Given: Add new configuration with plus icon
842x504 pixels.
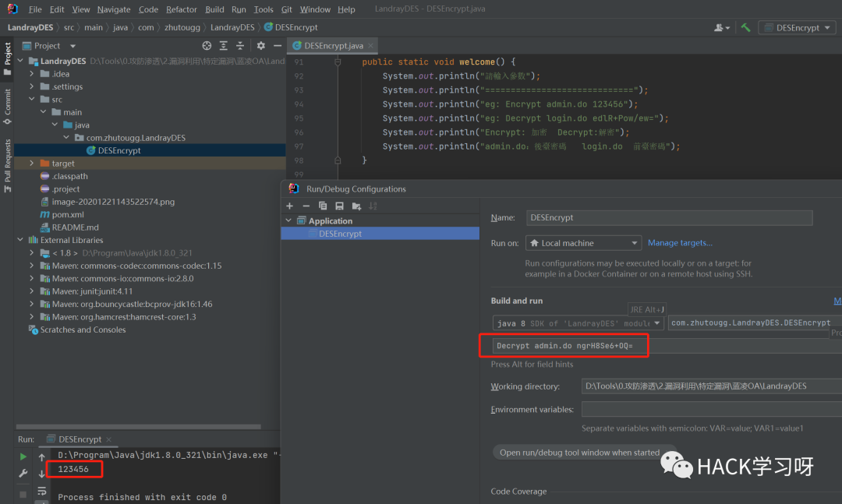Looking at the screenshot, I should tap(289, 206).
